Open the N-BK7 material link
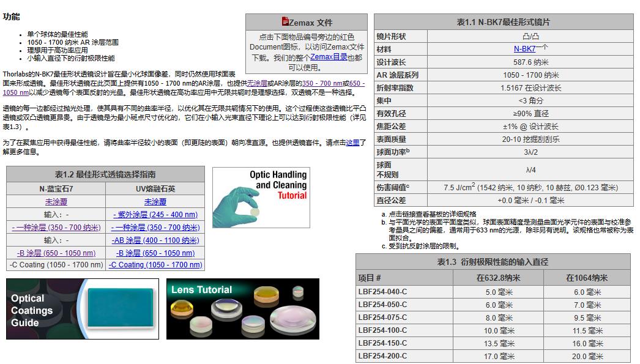The height and width of the screenshot is (364, 640). tap(524, 49)
